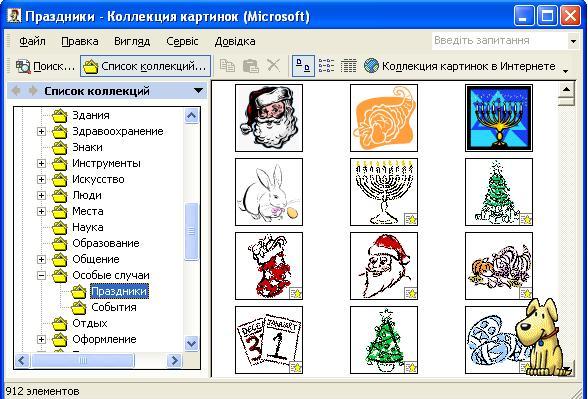Click the Особые случаи folder label
Image resolution: width=588 pixels, height=399 pixels.
[111, 275]
